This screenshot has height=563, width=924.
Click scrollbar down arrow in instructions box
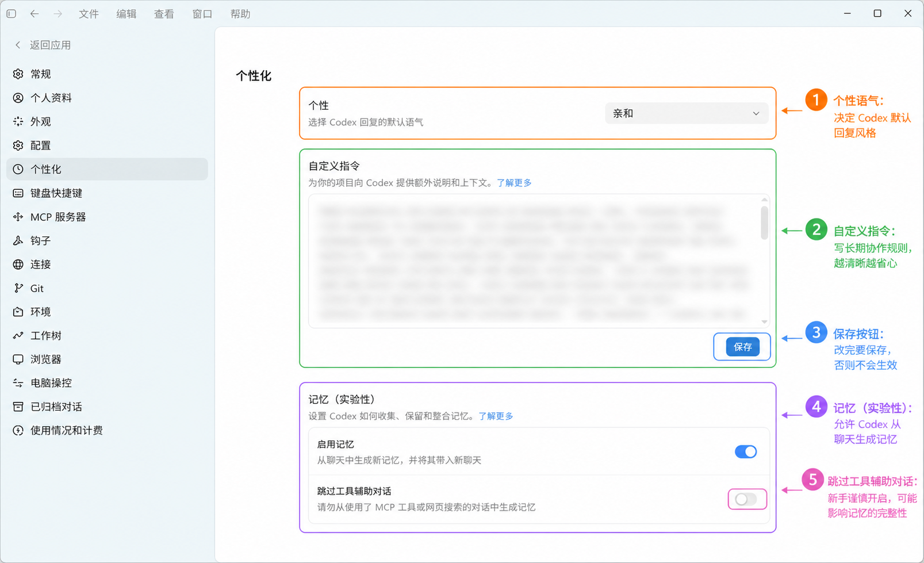tap(764, 322)
